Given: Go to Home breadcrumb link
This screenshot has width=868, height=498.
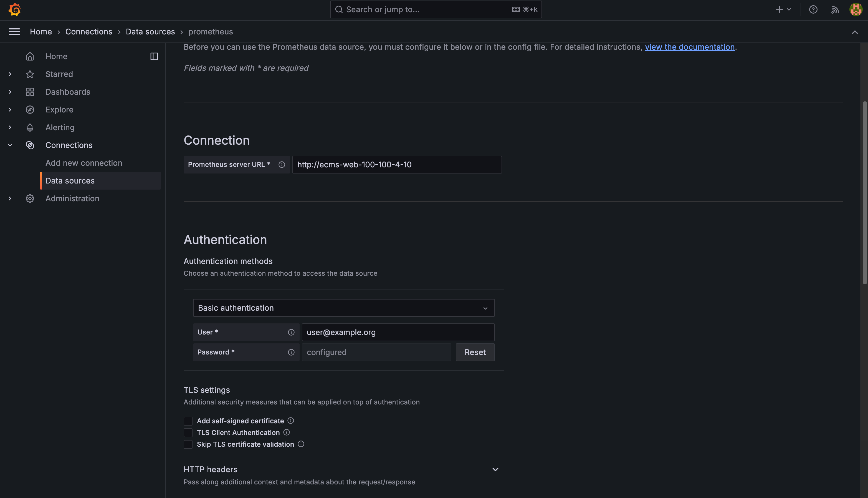Looking at the screenshot, I should click(41, 32).
